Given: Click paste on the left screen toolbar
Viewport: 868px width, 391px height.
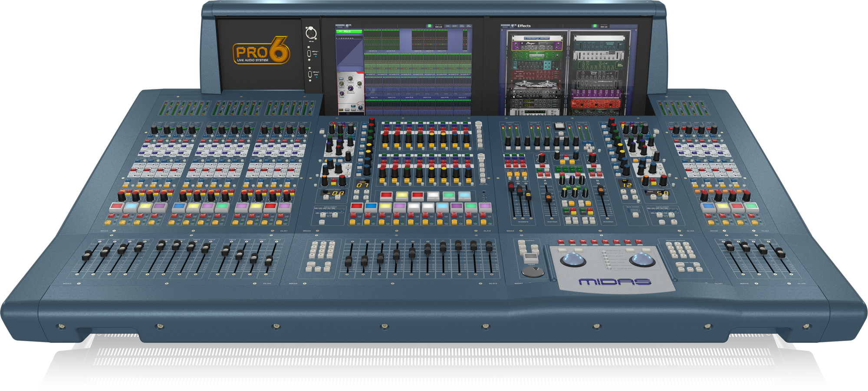Looking at the screenshot, I should [x=455, y=26].
